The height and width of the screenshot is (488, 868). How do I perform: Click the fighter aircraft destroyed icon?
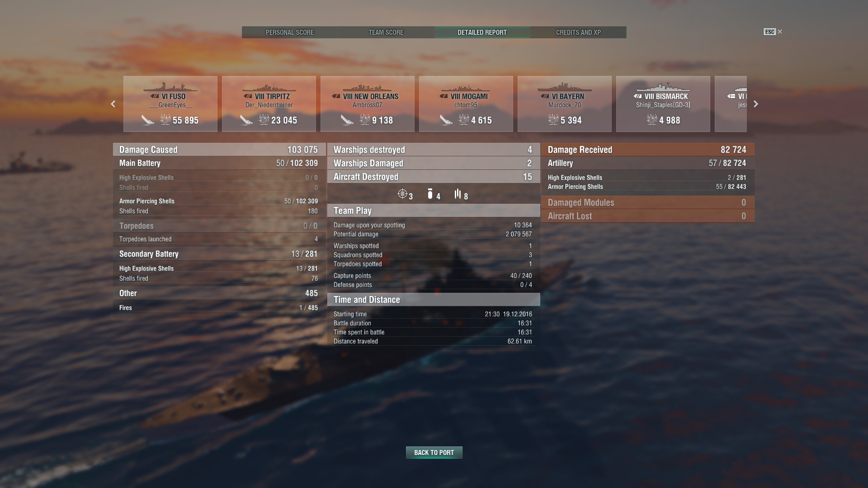[x=402, y=194]
